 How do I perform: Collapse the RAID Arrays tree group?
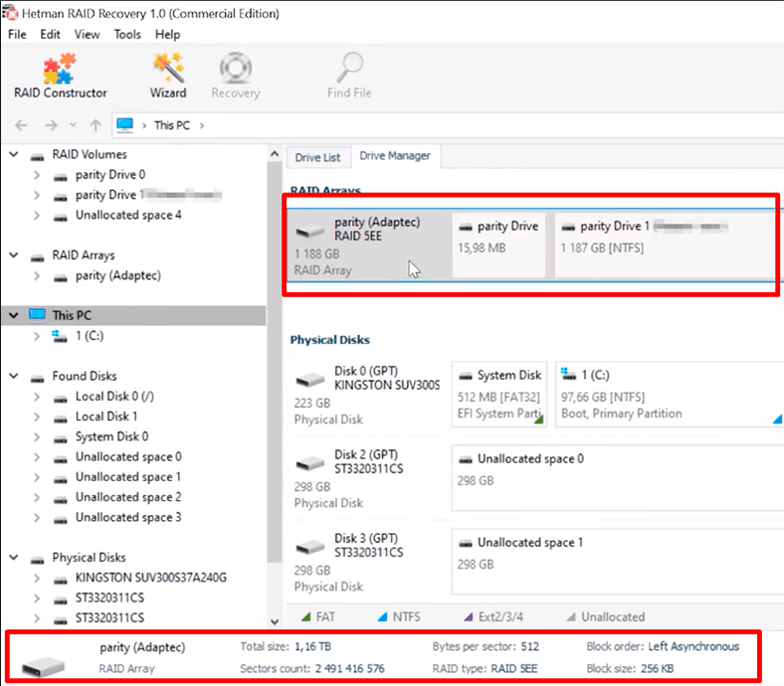click(14, 256)
